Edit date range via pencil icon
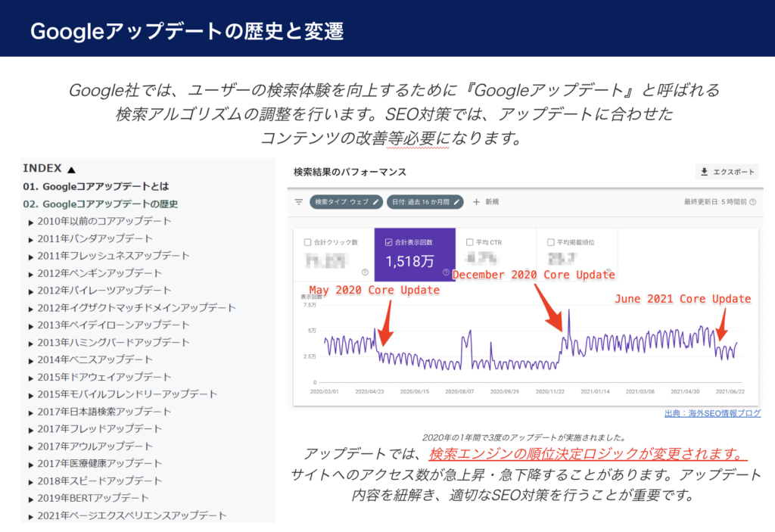Image resolution: width=775 pixels, height=532 pixels. tap(456, 202)
